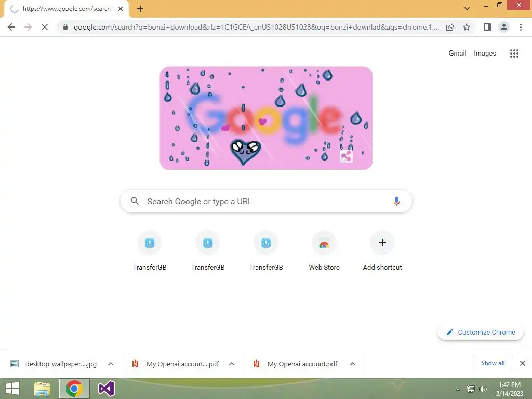Open the first TransferGB shortcut
Screen dimensions: 532x399
150,251
